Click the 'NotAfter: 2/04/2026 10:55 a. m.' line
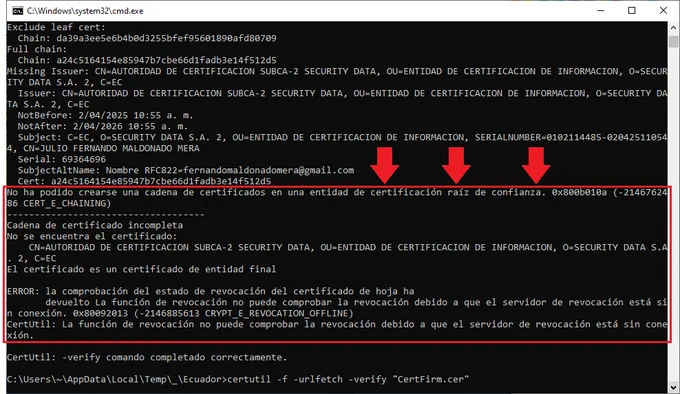Viewport: 680px width, 394px height. point(103,126)
